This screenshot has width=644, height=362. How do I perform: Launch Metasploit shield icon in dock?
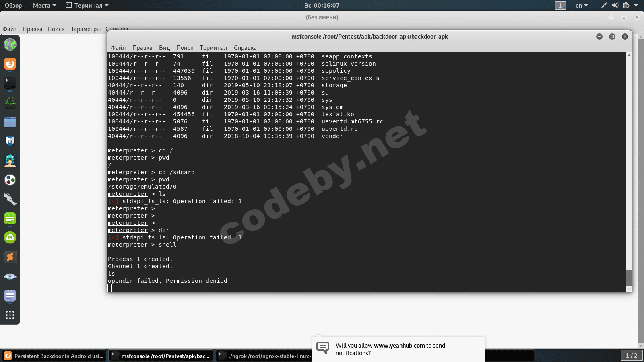pos(10,141)
